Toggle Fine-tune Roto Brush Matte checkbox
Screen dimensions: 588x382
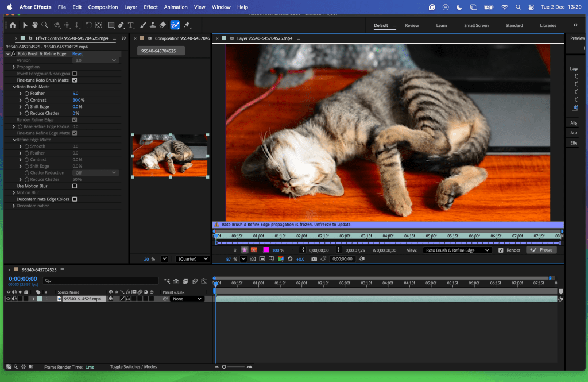click(75, 80)
